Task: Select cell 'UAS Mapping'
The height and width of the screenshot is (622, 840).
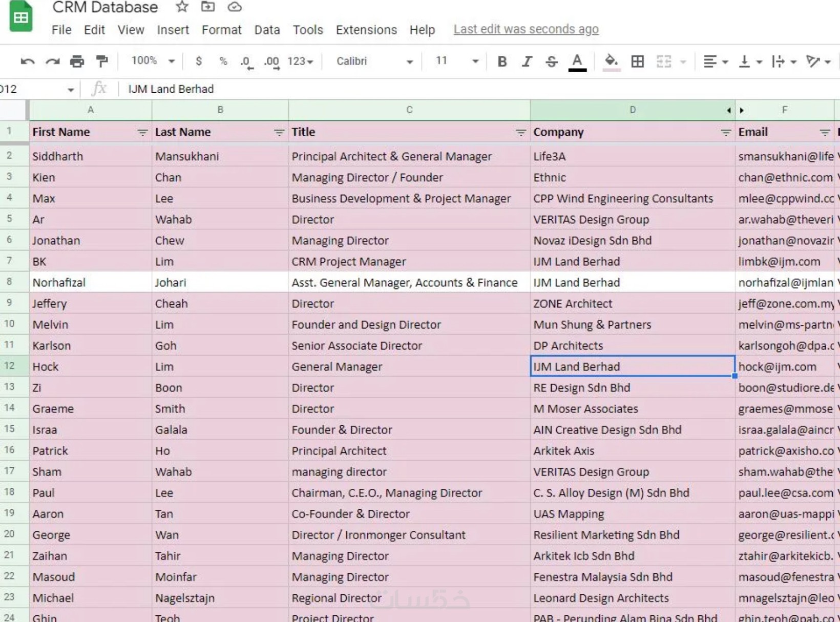Action: (633, 513)
